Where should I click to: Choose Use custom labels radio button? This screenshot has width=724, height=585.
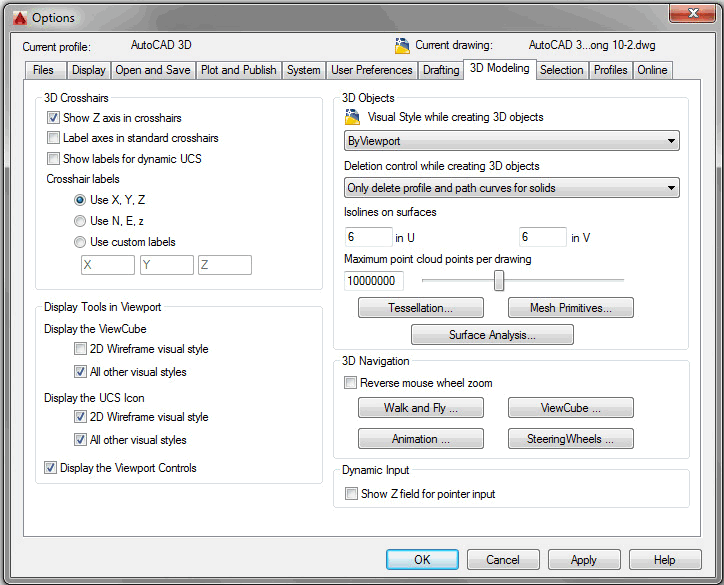(80, 242)
